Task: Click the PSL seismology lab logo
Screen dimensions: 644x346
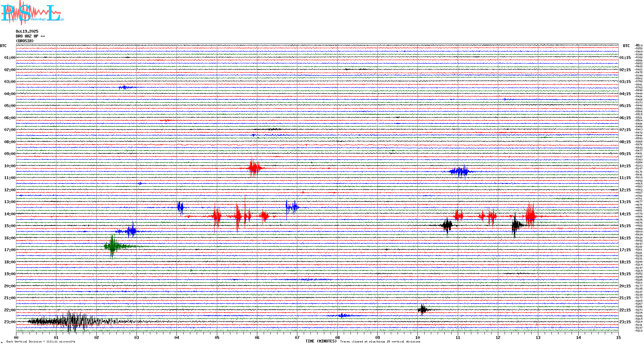Action: coord(32,13)
